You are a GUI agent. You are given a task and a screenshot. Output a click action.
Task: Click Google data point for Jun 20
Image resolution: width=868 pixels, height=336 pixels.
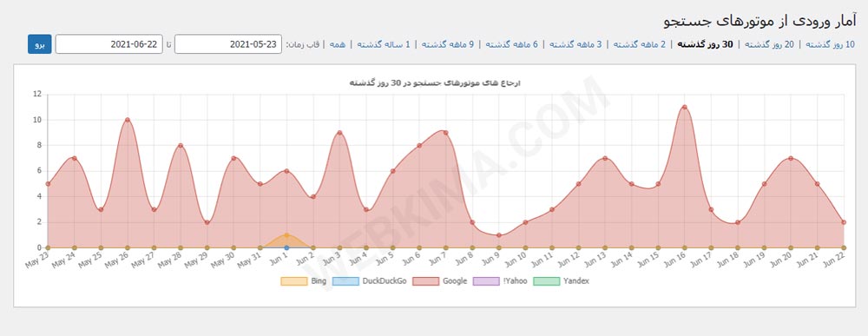(x=791, y=158)
